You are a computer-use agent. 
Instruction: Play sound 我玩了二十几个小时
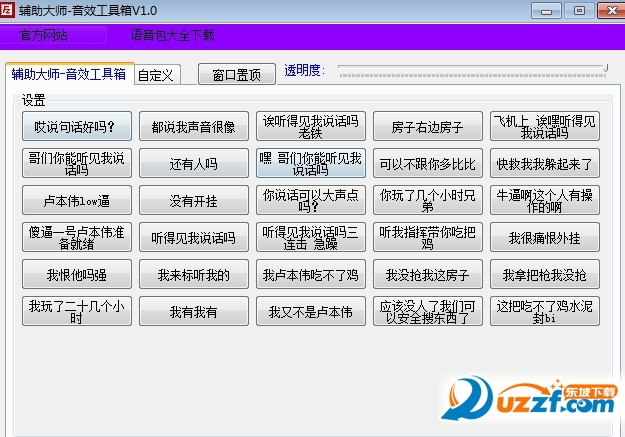pyautogui.click(x=77, y=311)
